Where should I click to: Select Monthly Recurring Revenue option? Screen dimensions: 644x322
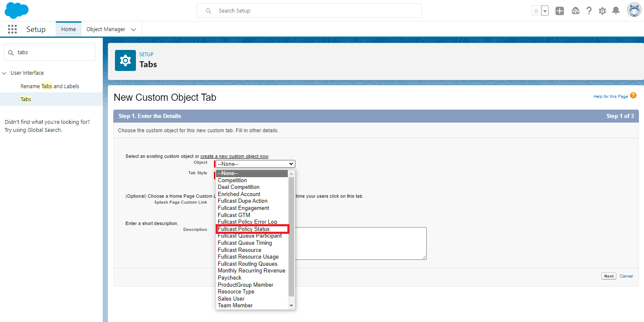pos(252,271)
